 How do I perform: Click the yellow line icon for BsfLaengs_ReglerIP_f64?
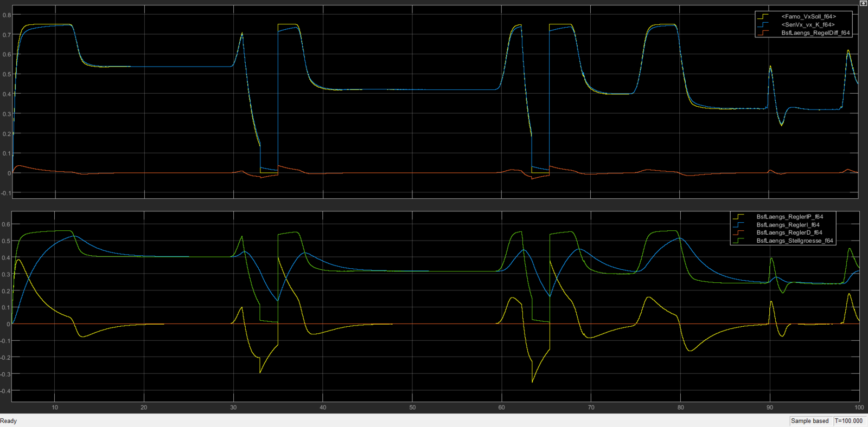tap(739, 217)
